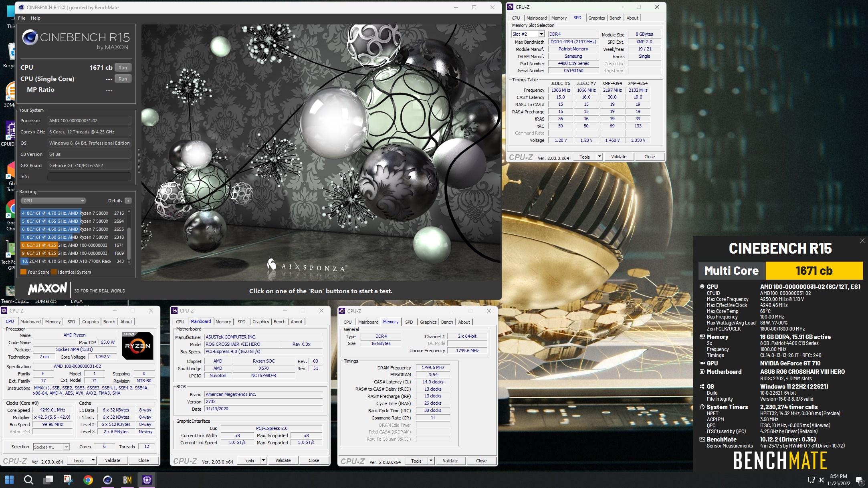The image size is (868, 488).
Task: Select ranking row 9 with score 1669
Action: 73,253
